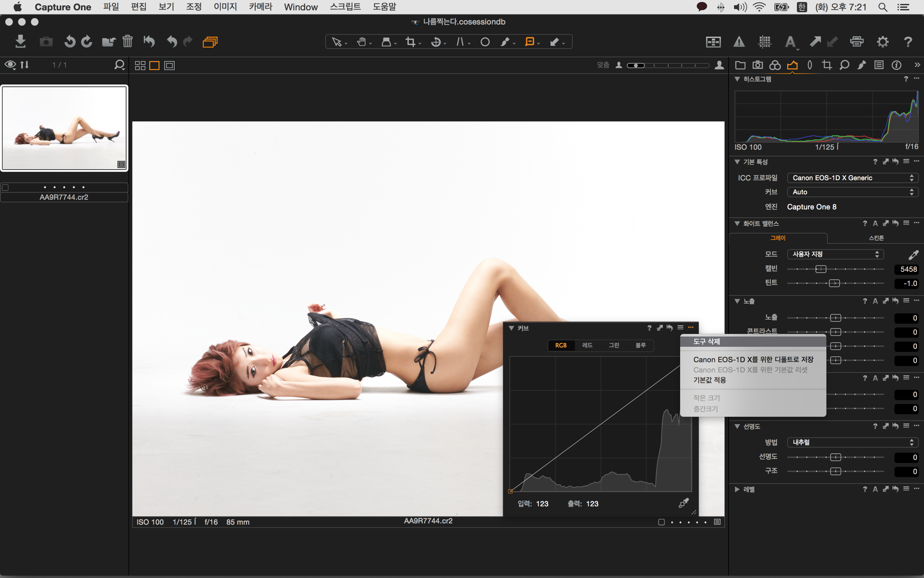
Task: Click the import images toolbar icon
Action: [20, 41]
